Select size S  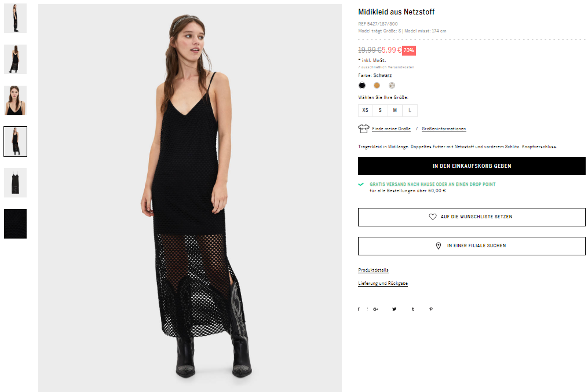click(380, 110)
